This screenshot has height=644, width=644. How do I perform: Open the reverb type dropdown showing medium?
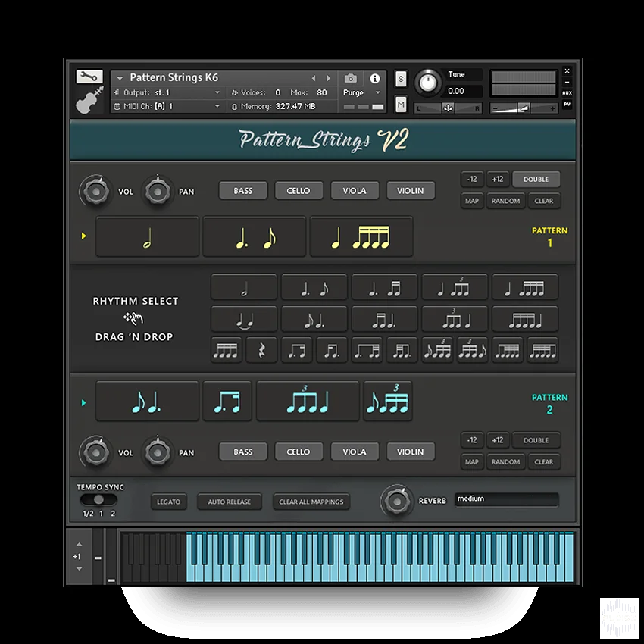click(x=507, y=499)
